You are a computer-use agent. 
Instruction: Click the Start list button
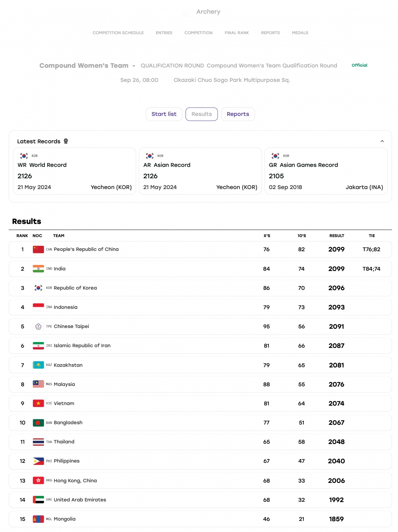pyautogui.click(x=164, y=114)
